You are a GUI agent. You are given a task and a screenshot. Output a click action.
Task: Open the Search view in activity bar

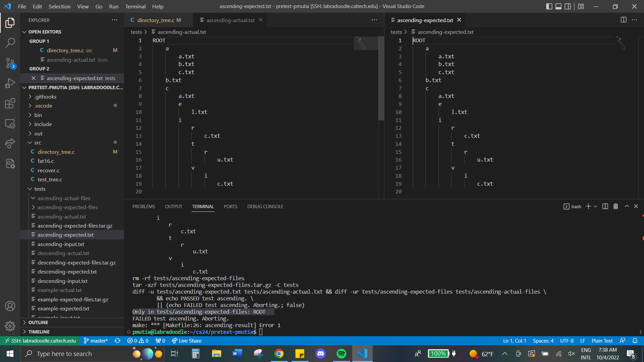pos(10,43)
